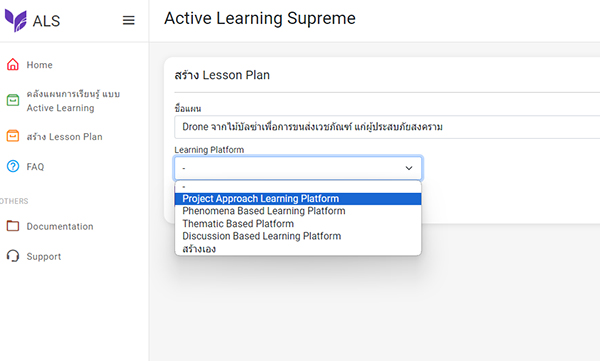Click the Support headset icon
This screenshot has width=600, height=361.
pos(13,256)
